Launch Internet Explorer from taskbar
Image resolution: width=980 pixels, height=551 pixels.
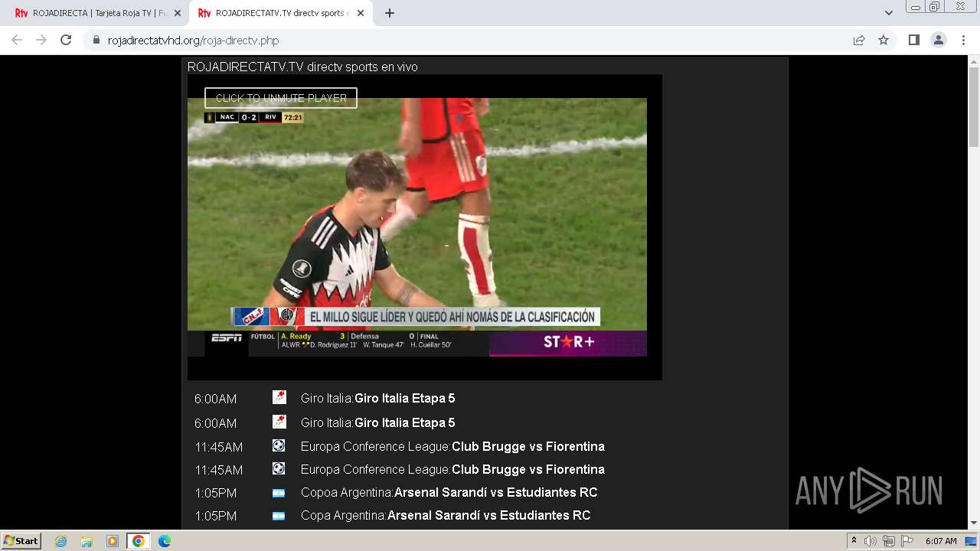click(x=61, y=541)
